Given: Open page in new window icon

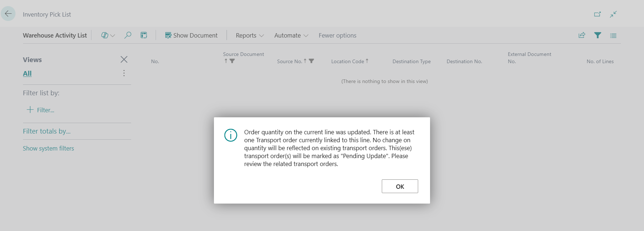Looking at the screenshot, I should (x=597, y=14).
